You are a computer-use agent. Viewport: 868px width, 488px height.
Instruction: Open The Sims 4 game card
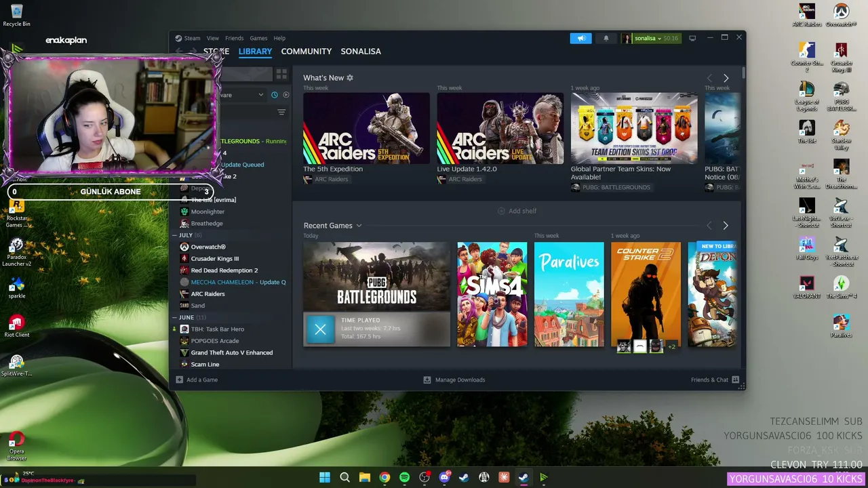492,294
